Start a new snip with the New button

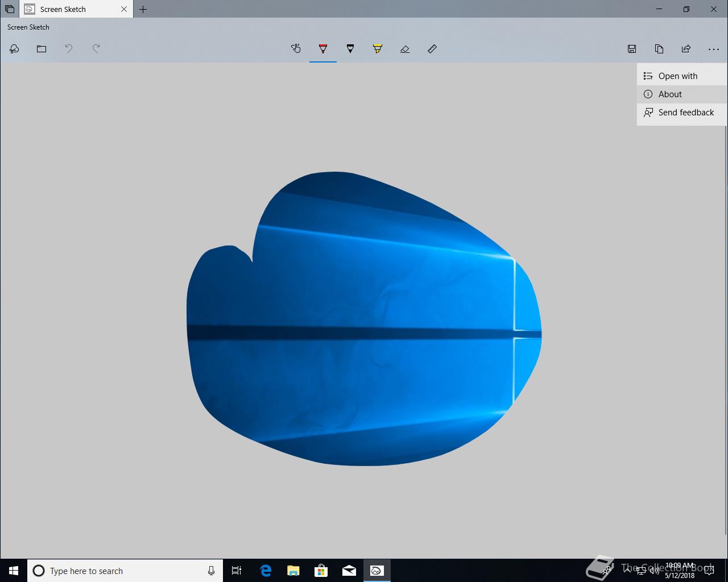[x=14, y=49]
